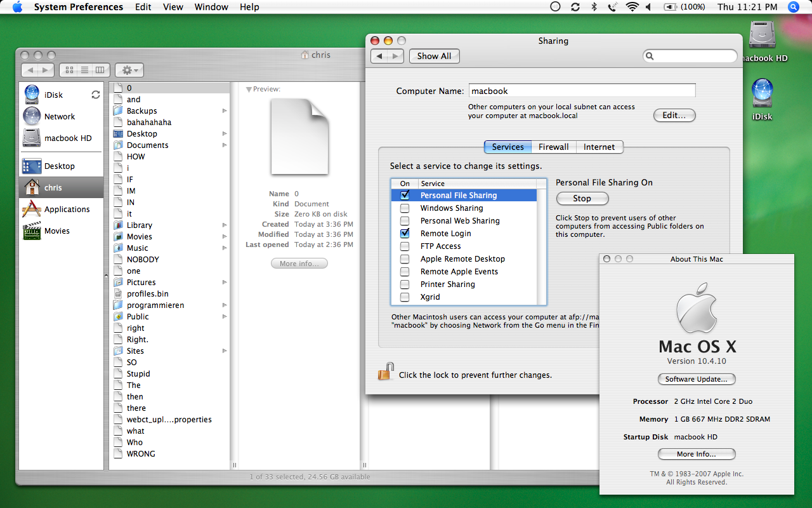Open Apple menu
This screenshot has width=812, height=508.
(17, 7)
